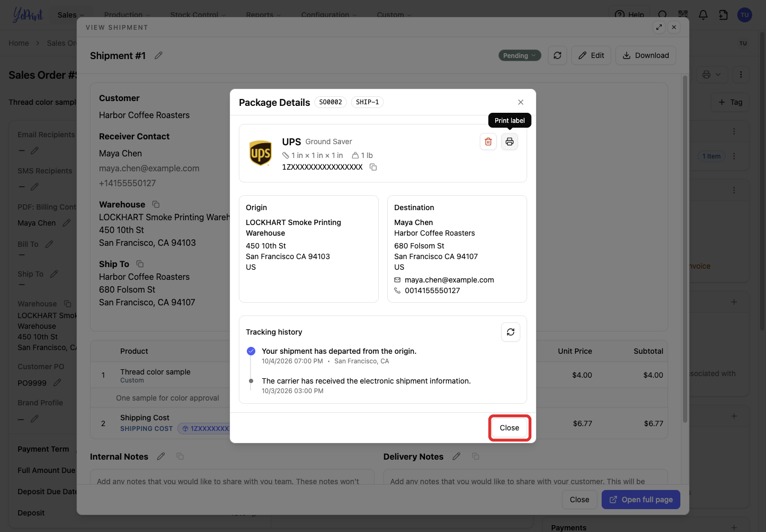Screen dimensions: 766x532
Task: Copy the Delivery Notes
Action: tap(476, 456)
